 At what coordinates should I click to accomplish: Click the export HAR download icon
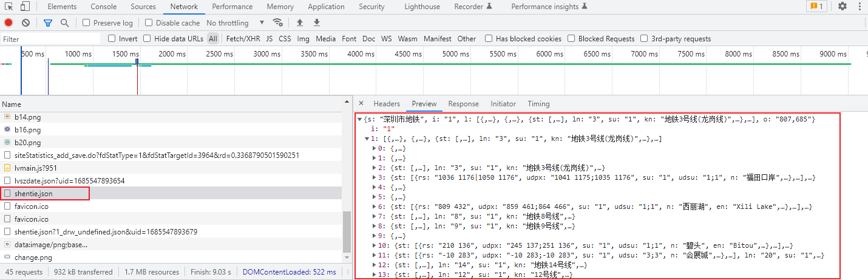[x=316, y=22]
